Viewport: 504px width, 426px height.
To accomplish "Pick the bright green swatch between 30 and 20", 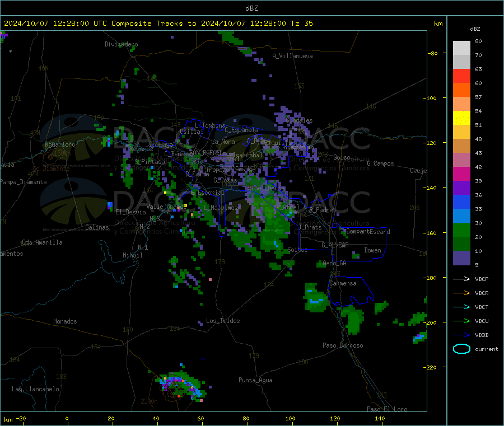I will click(461, 230).
